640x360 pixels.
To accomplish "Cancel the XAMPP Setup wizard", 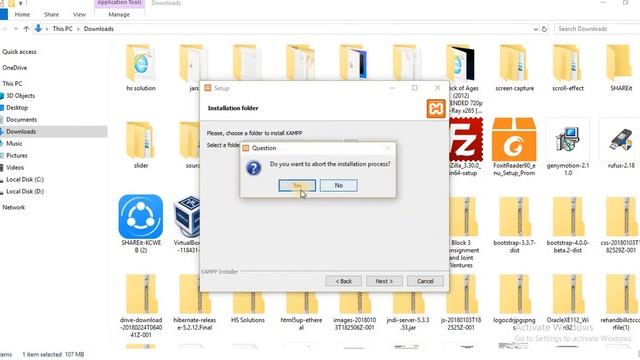I will pyautogui.click(x=425, y=281).
